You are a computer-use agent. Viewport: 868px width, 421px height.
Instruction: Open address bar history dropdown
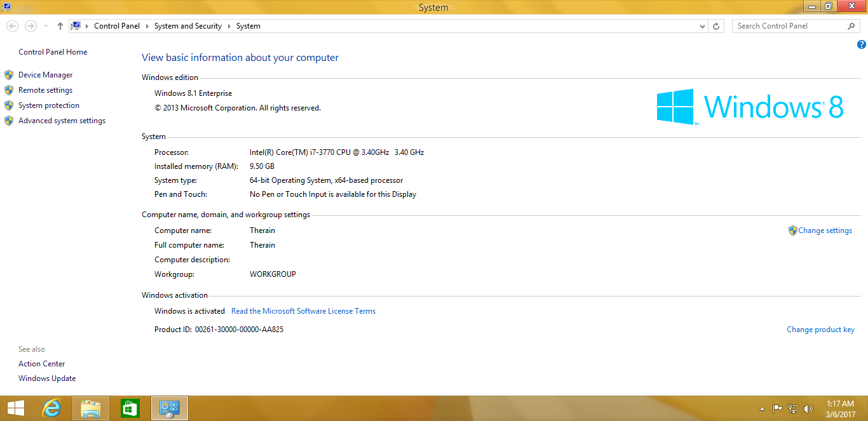coord(702,26)
